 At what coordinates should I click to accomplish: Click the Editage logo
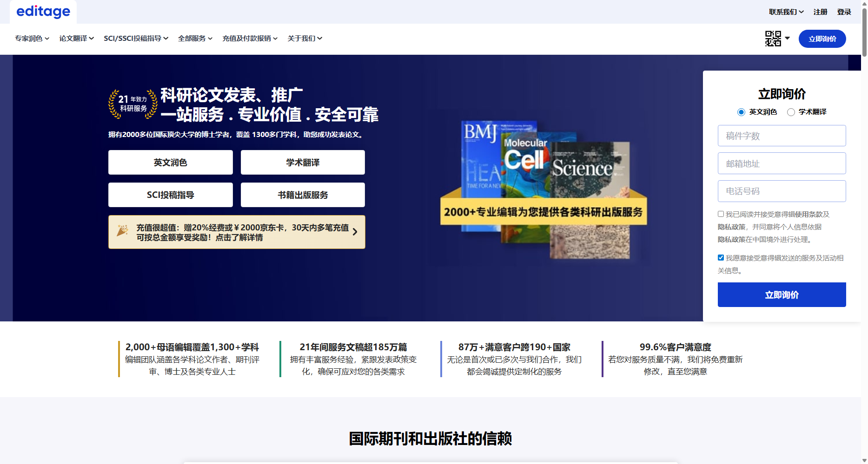(43, 11)
